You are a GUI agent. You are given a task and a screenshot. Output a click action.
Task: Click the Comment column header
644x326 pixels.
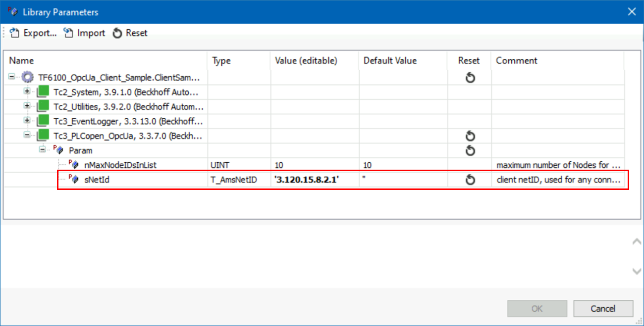click(517, 60)
